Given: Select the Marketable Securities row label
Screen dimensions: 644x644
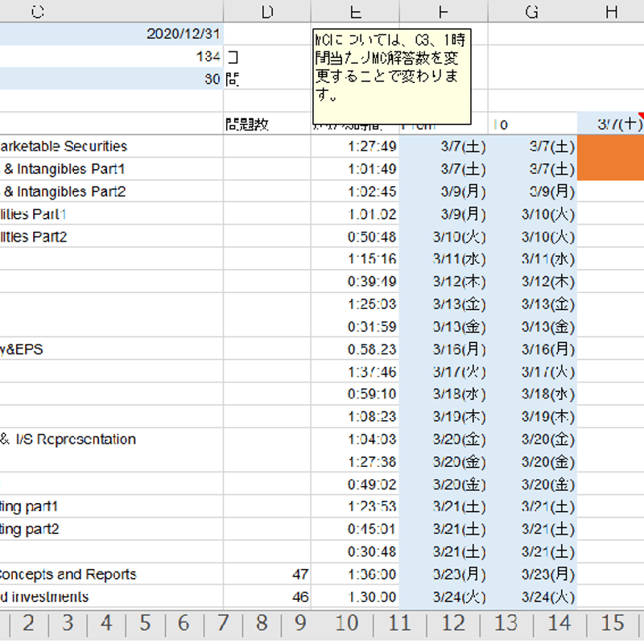Looking at the screenshot, I should click(111, 147).
